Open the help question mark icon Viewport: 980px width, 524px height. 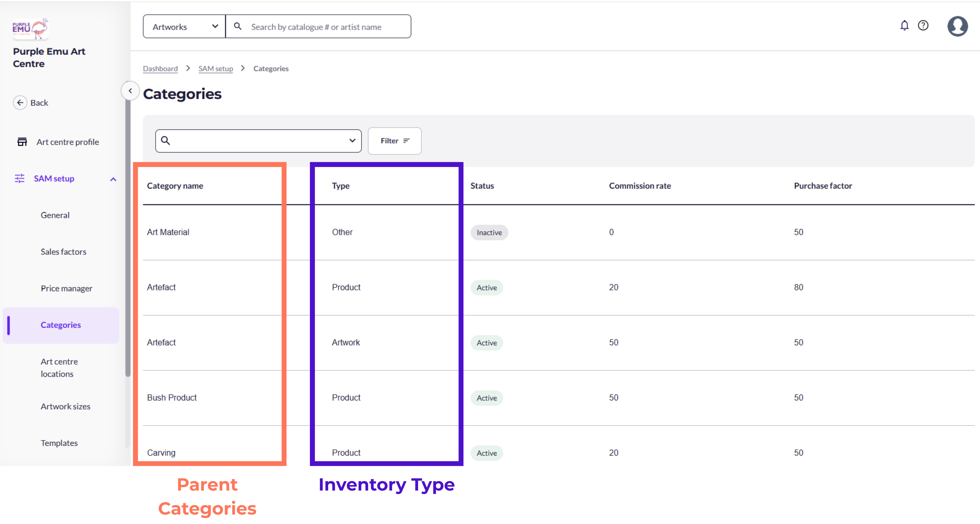pyautogui.click(x=923, y=25)
